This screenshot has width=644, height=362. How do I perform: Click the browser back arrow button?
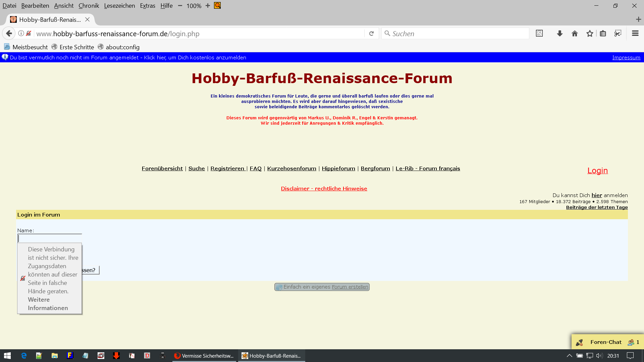pyautogui.click(x=9, y=34)
